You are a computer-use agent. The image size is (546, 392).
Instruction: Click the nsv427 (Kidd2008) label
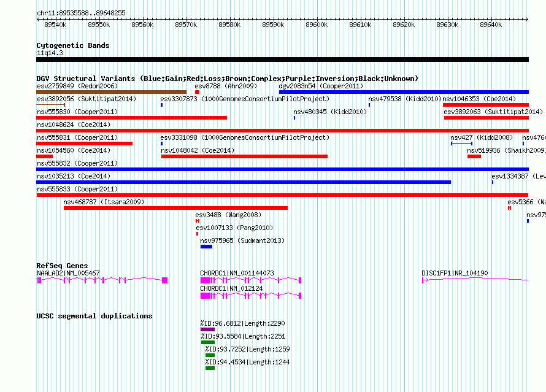click(x=482, y=137)
